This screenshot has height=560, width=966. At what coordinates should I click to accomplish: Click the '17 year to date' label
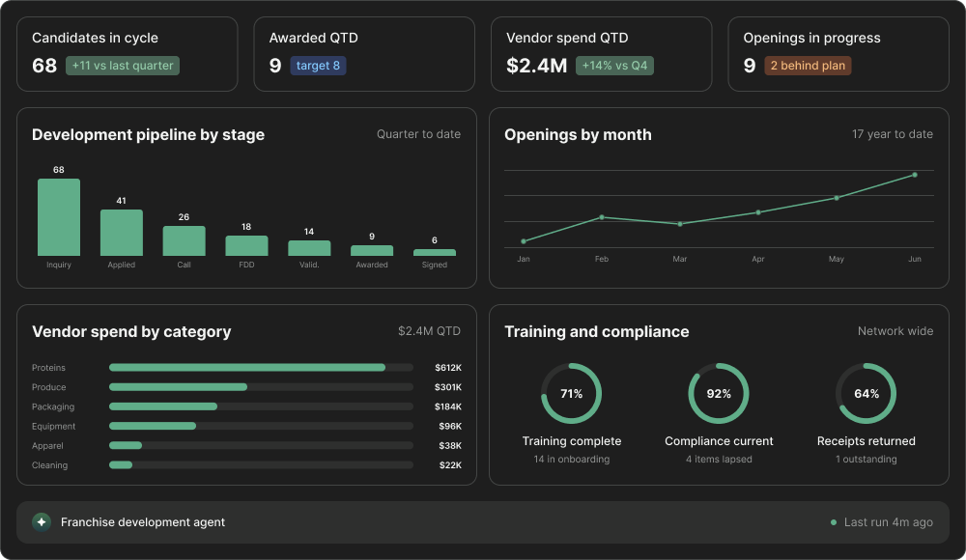(892, 133)
